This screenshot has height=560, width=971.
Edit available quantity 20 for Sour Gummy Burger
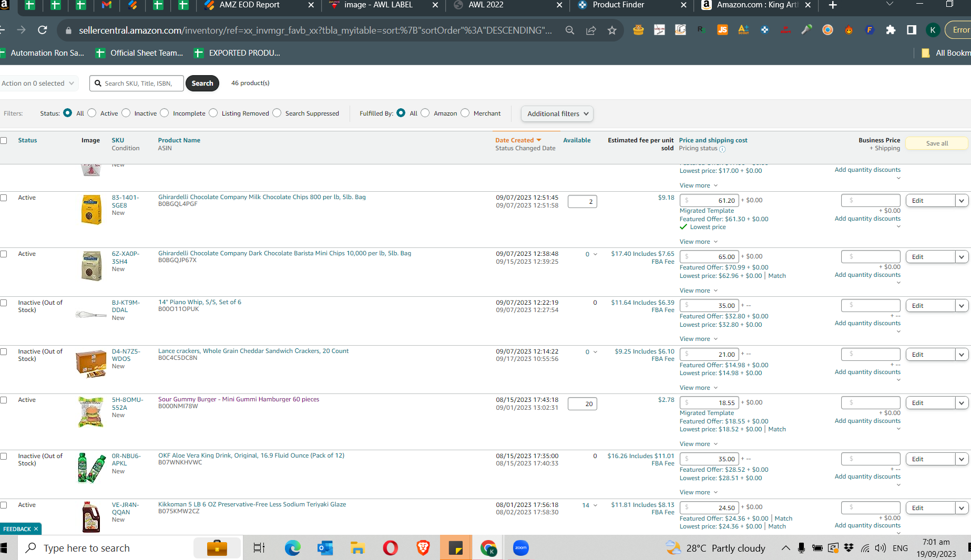click(582, 404)
